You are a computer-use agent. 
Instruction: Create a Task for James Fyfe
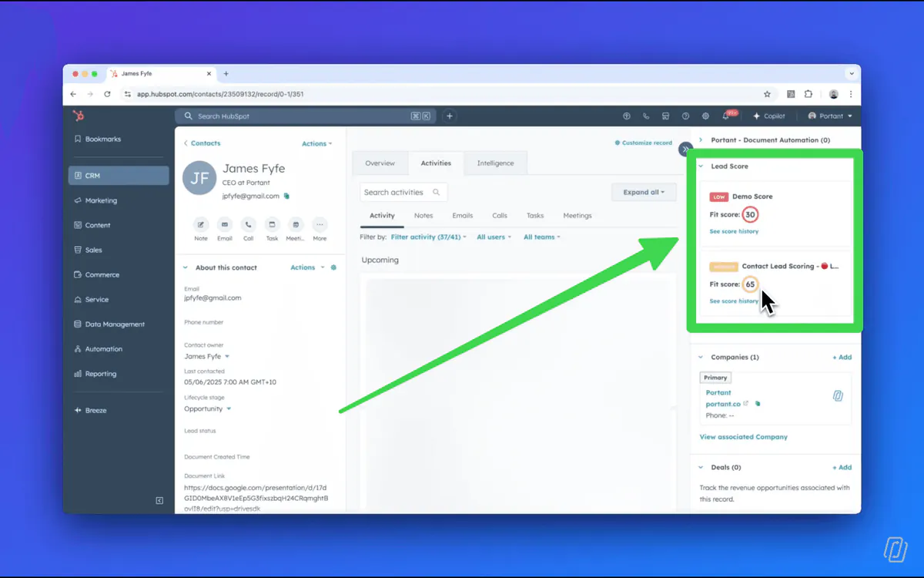[x=272, y=224]
